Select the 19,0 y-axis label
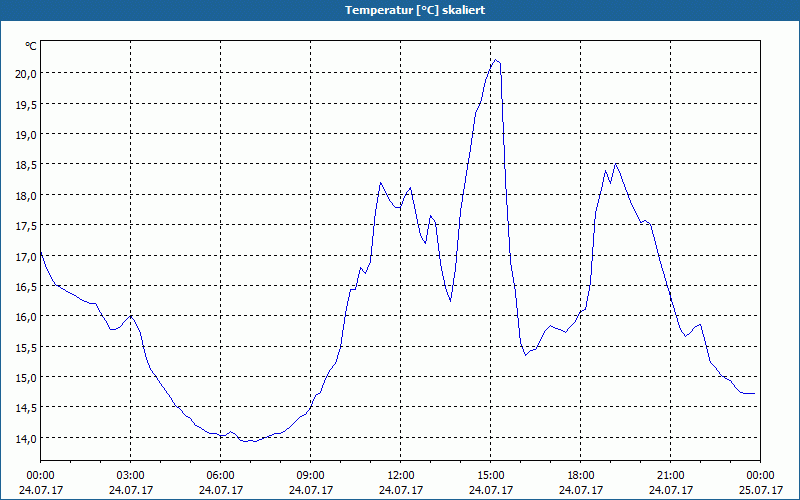The width and height of the screenshot is (800, 500). (26, 135)
